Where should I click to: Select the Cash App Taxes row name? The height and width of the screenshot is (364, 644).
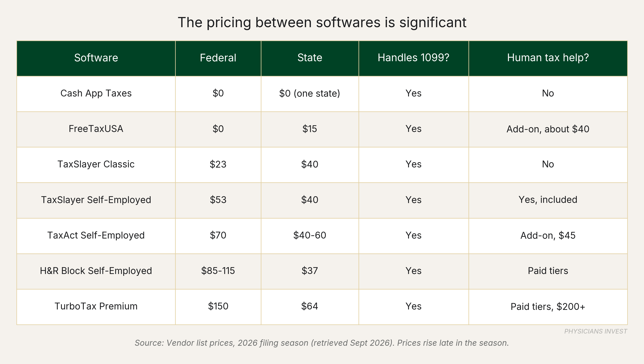96,93
